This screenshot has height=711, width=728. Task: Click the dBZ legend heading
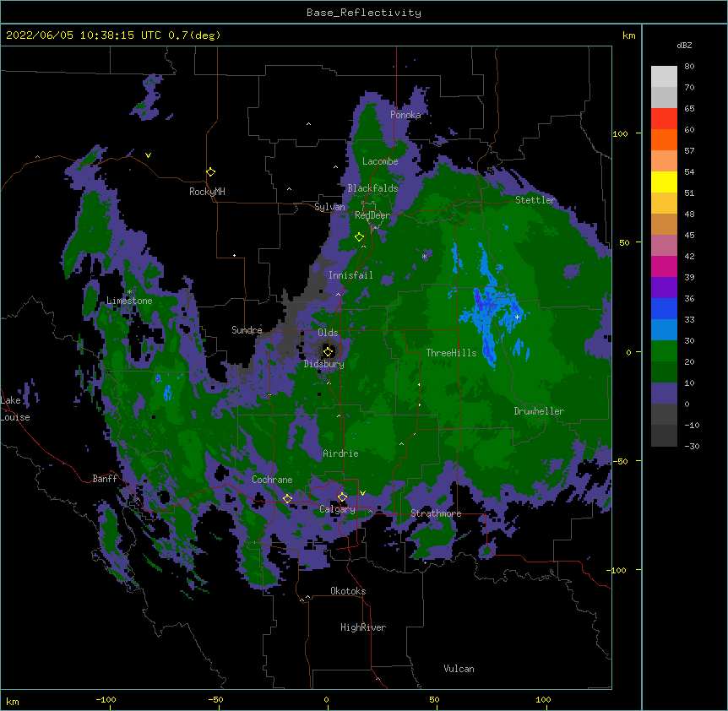tap(684, 46)
